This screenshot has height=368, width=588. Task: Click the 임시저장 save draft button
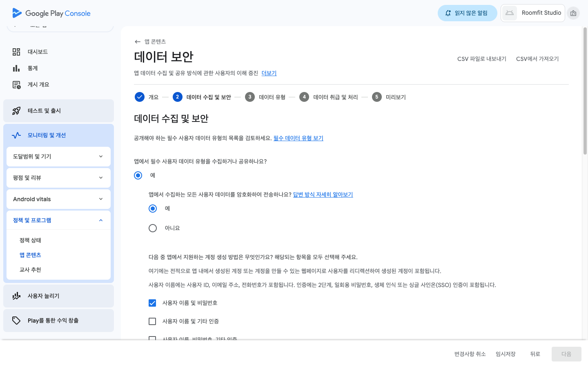(x=506, y=354)
